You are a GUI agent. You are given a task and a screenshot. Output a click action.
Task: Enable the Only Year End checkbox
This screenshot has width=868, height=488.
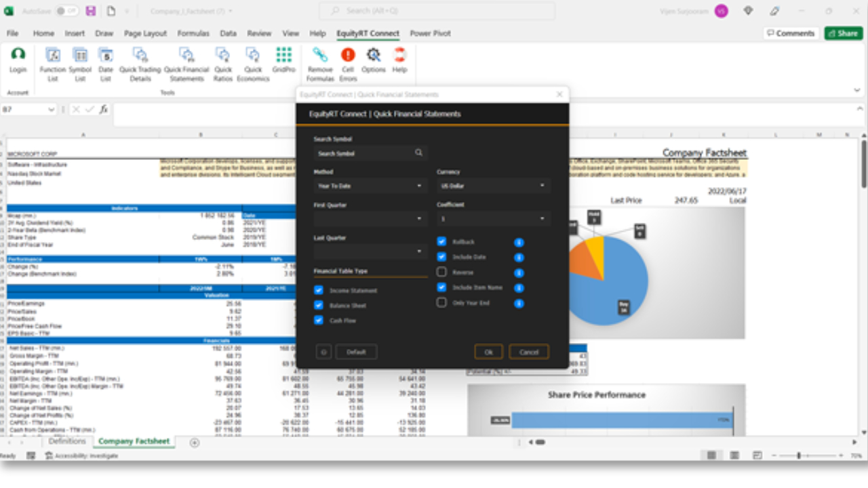click(441, 303)
